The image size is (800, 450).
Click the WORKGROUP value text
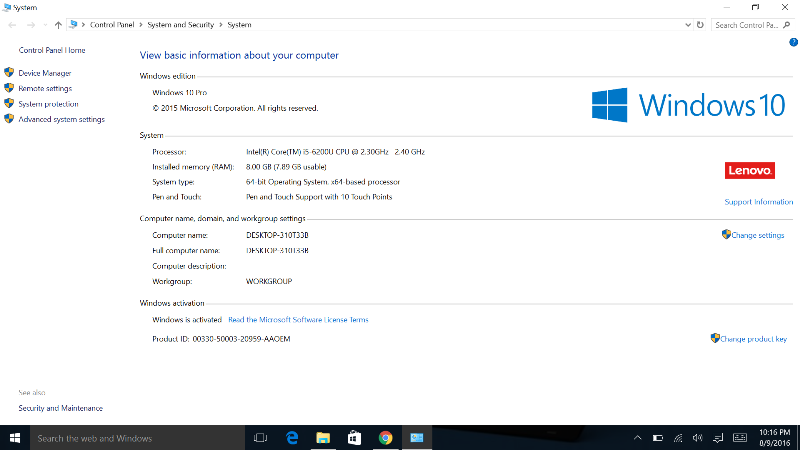tap(269, 281)
